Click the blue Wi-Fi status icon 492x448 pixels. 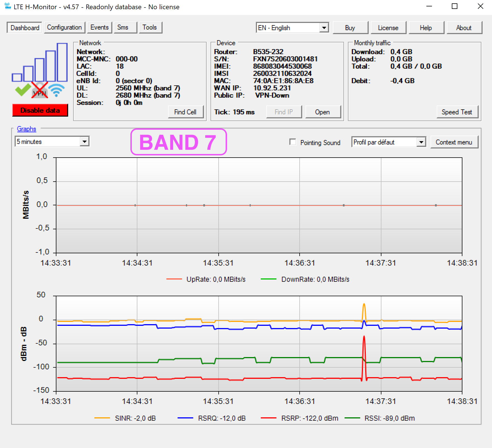click(x=56, y=90)
